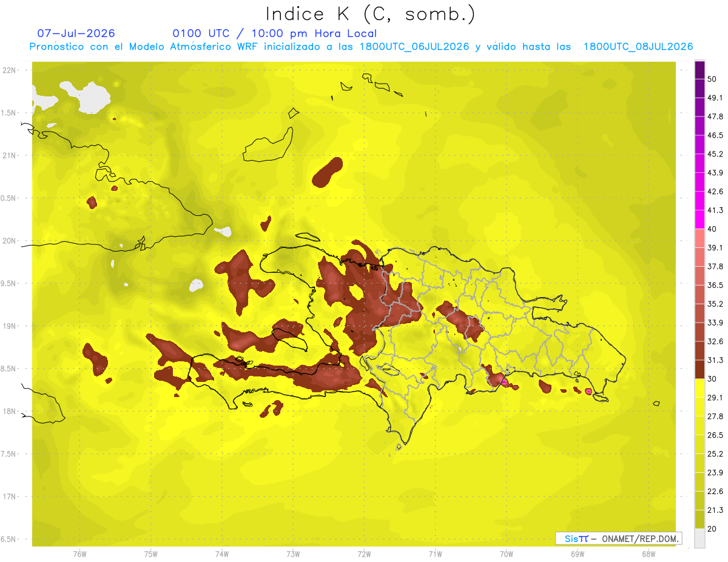
Task: Click the colorbar value label 49.1
Action: point(716,98)
